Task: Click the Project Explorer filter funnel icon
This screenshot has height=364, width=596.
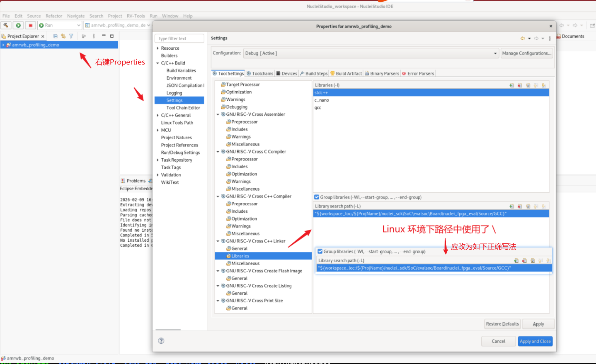Action: pyautogui.click(x=71, y=36)
